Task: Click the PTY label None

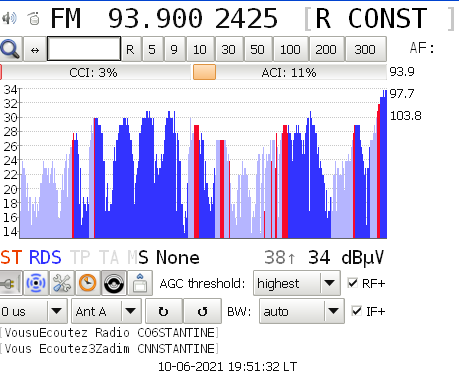Action: point(178,257)
